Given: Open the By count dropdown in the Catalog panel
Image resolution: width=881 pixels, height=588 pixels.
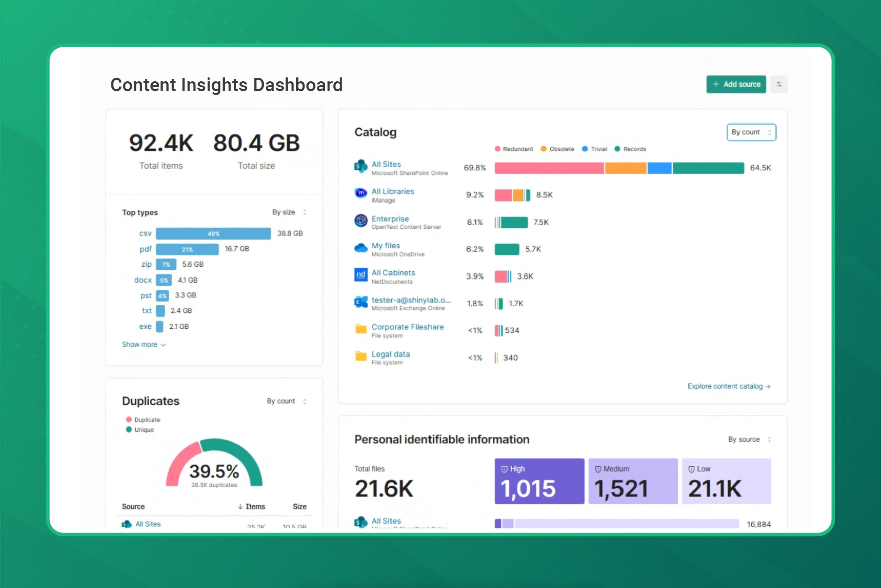Looking at the screenshot, I should point(751,132).
